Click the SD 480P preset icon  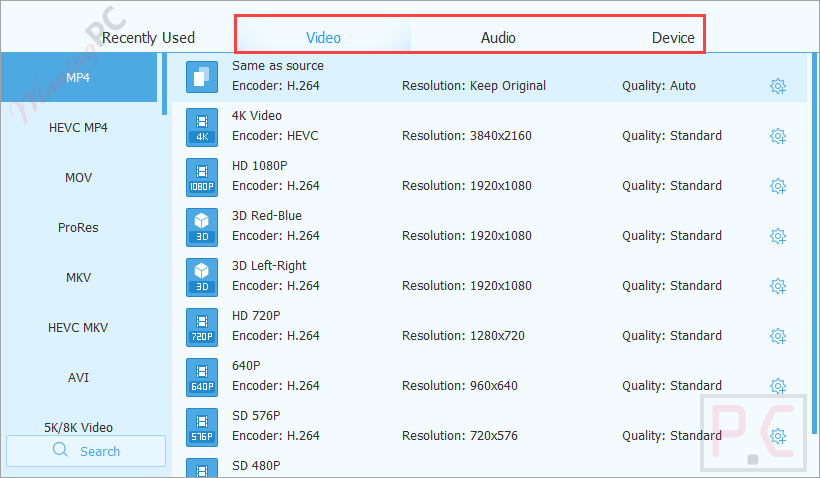coord(202,468)
